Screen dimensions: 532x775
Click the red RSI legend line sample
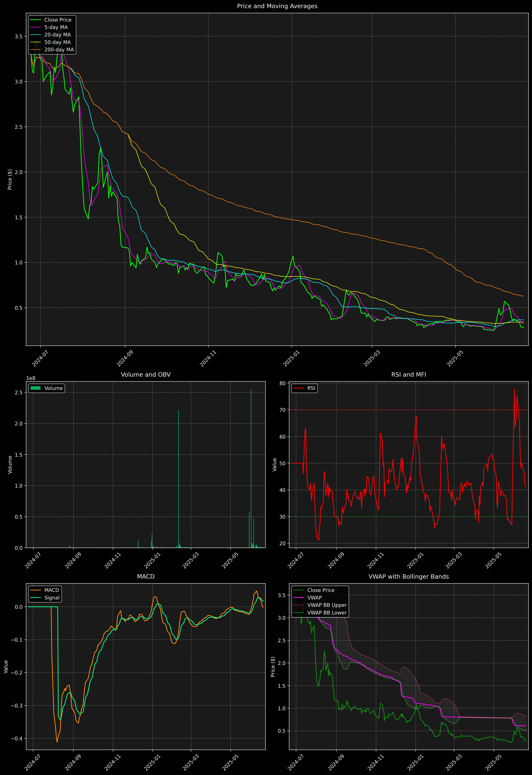(298, 388)
